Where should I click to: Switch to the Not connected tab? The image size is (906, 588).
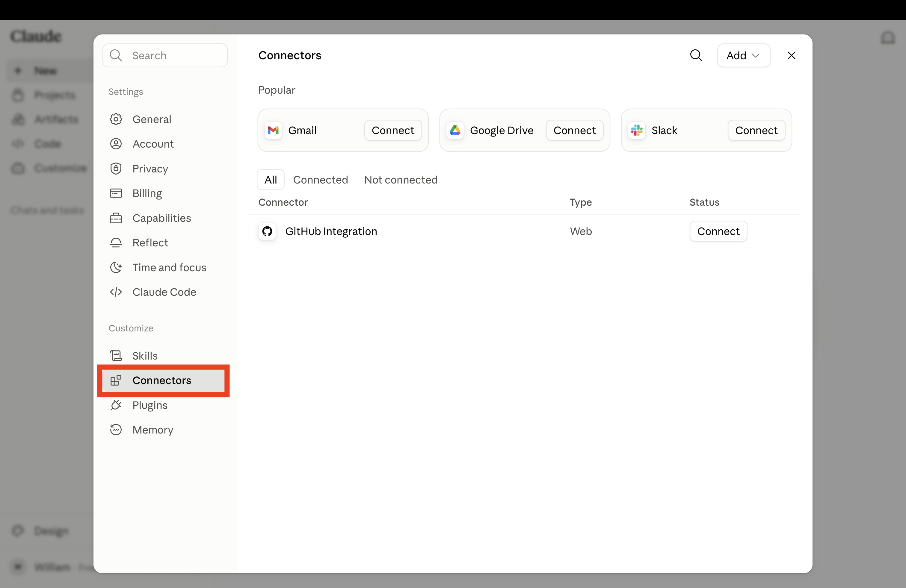tap(401, 180)
